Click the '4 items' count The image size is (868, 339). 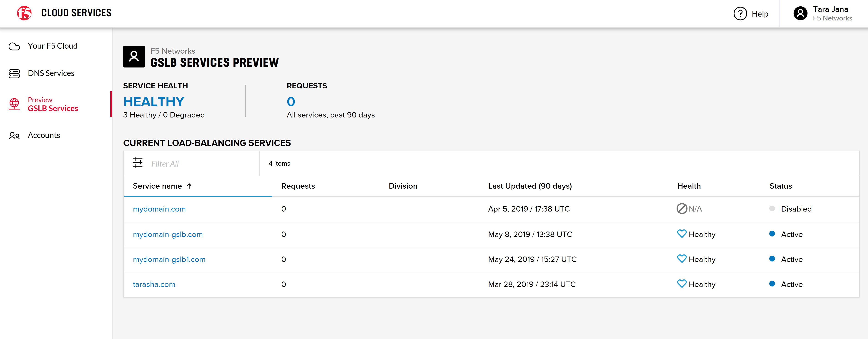(279, 164)
